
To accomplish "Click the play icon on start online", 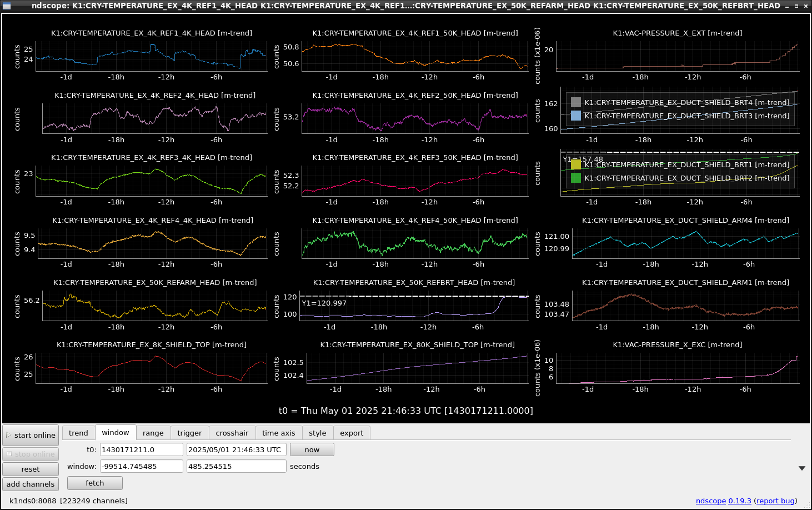I will pos(9,435).
